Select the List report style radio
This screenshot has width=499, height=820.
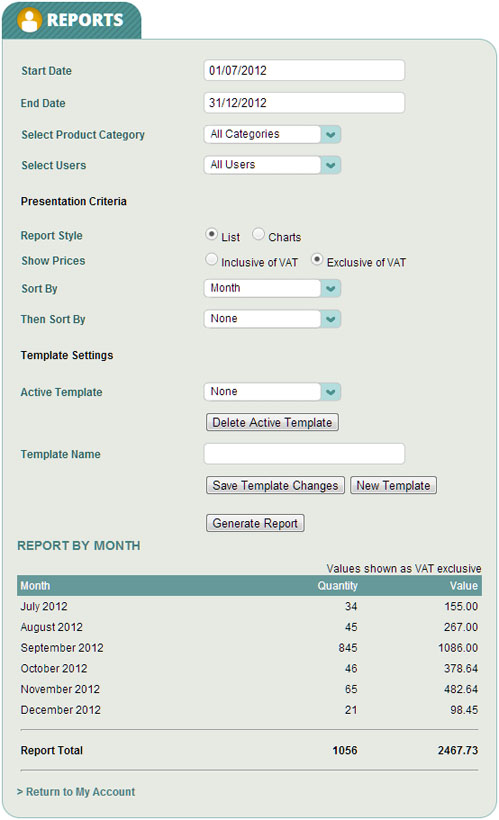[211, 234]
